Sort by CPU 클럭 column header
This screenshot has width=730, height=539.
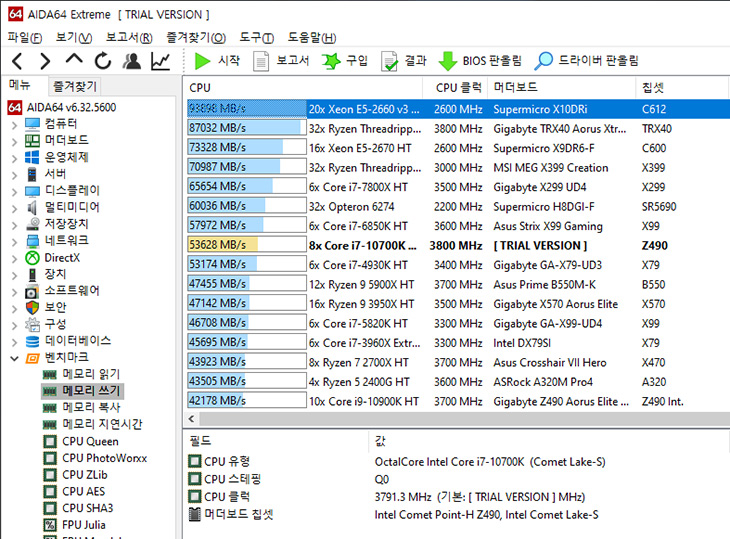(x=455, y=88)
